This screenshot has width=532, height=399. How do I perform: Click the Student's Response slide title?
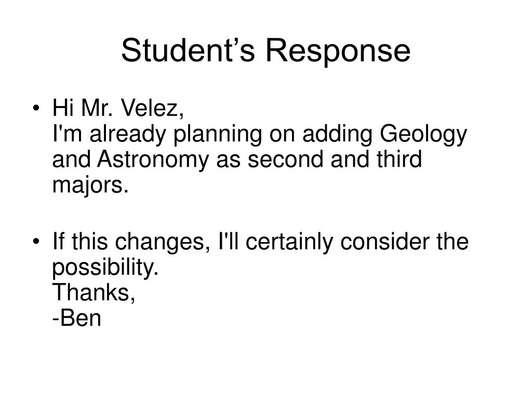[266, 50]
